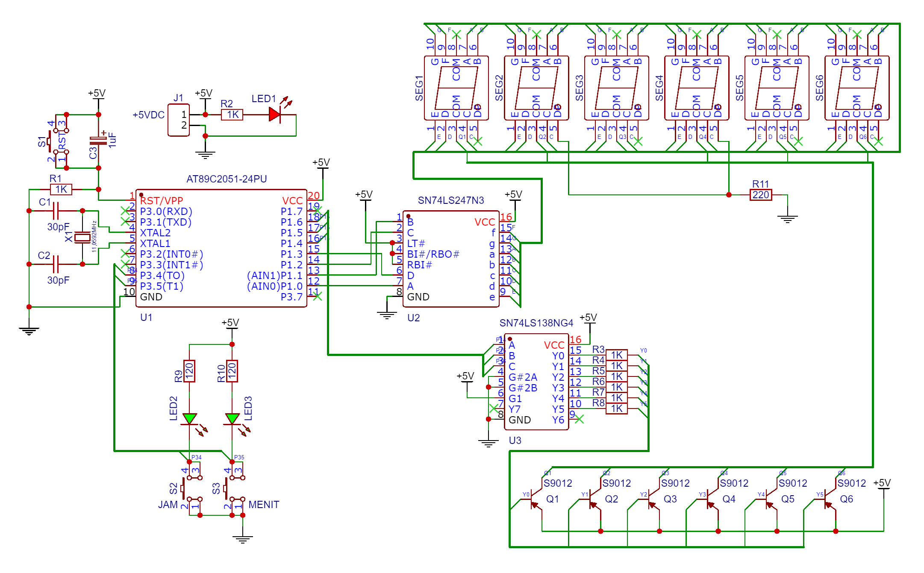Click the J1 +5VDC connector box
The width and height of the screenshot is (924, 573).
click(179, 120)
